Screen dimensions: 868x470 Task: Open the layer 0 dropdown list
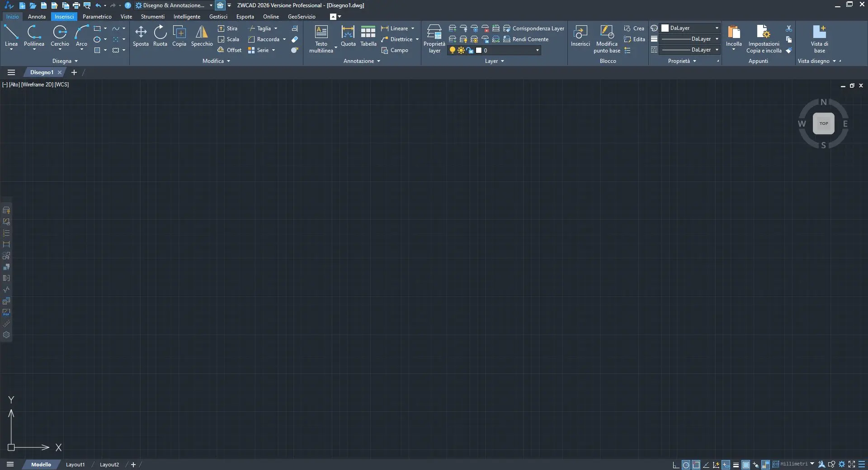coord(537,50)
